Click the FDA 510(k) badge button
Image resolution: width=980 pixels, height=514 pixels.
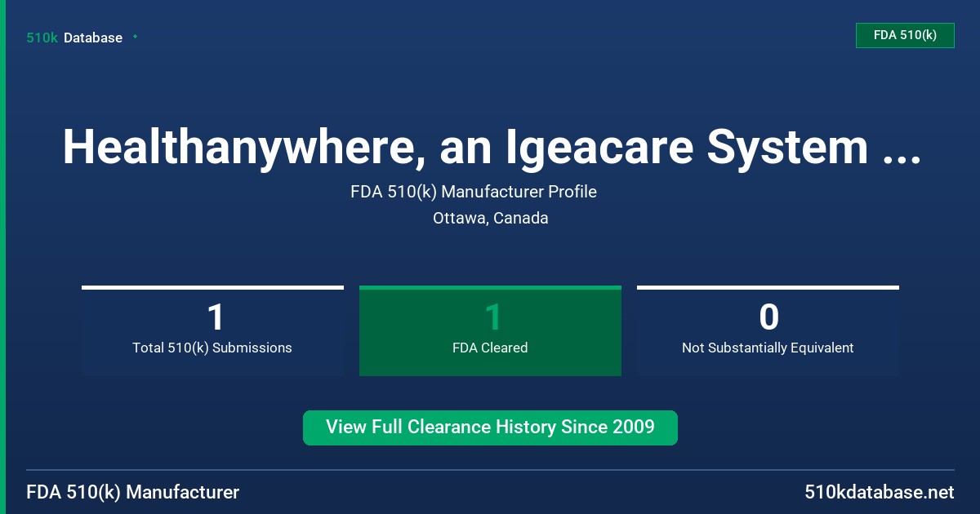pyautogui.click(x=905, y=35)
